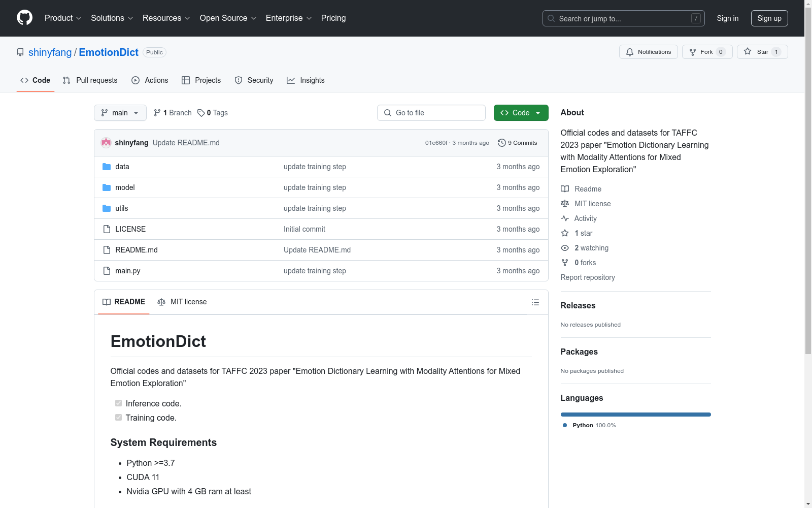Open the Update README.md commit message in header

[x=186, y=143]
